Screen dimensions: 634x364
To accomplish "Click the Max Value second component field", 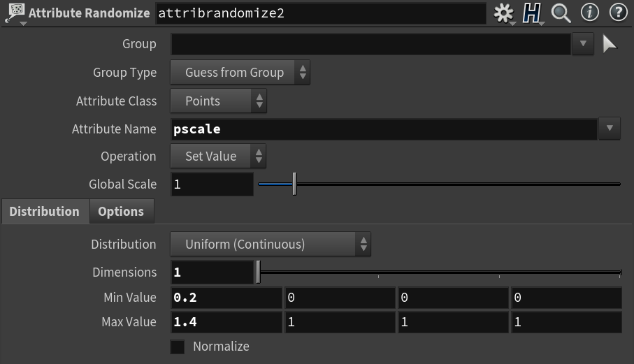I will click(340, 322).
